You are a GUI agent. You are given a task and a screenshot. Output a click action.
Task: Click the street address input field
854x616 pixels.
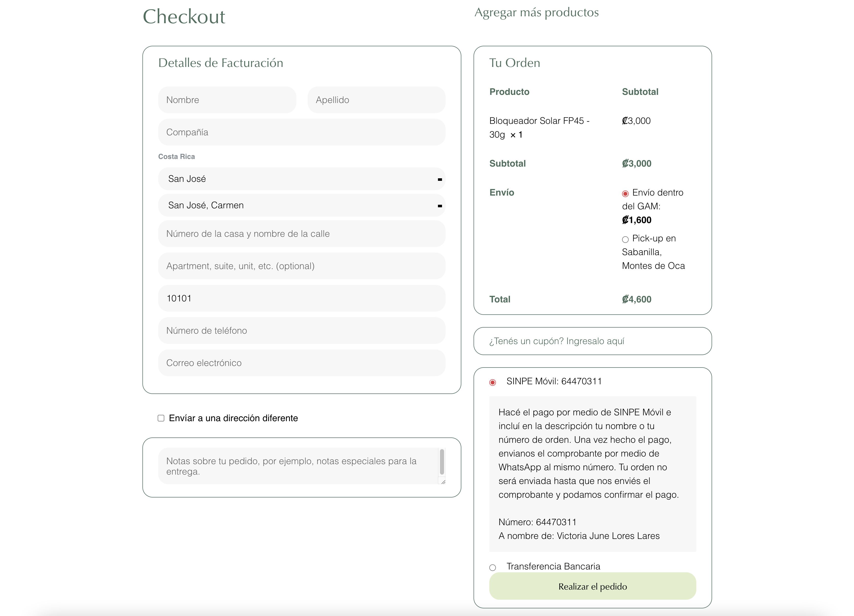tap(301, 234)
